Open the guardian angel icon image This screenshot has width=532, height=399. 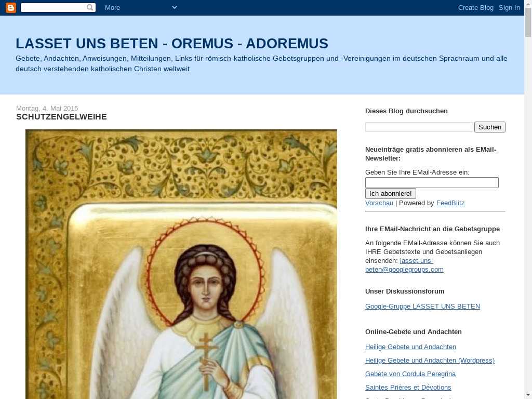pos(181,264)
